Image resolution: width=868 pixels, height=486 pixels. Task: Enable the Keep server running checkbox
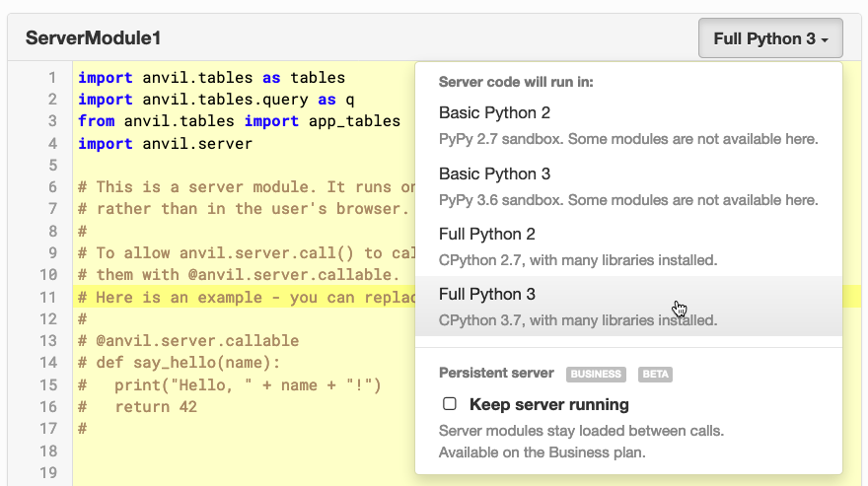[450, 404]
